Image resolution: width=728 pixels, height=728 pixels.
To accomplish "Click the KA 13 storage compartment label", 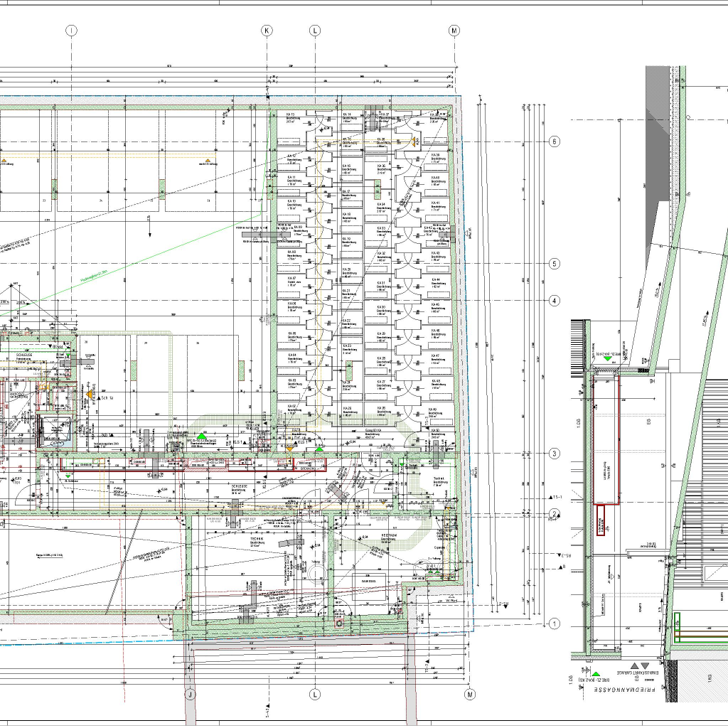I will click(291, 115).
